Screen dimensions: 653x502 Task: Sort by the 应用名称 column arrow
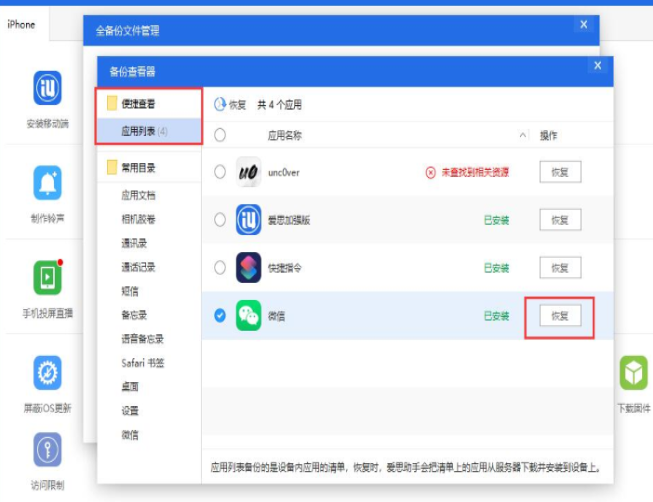click(x=522, y=135)
